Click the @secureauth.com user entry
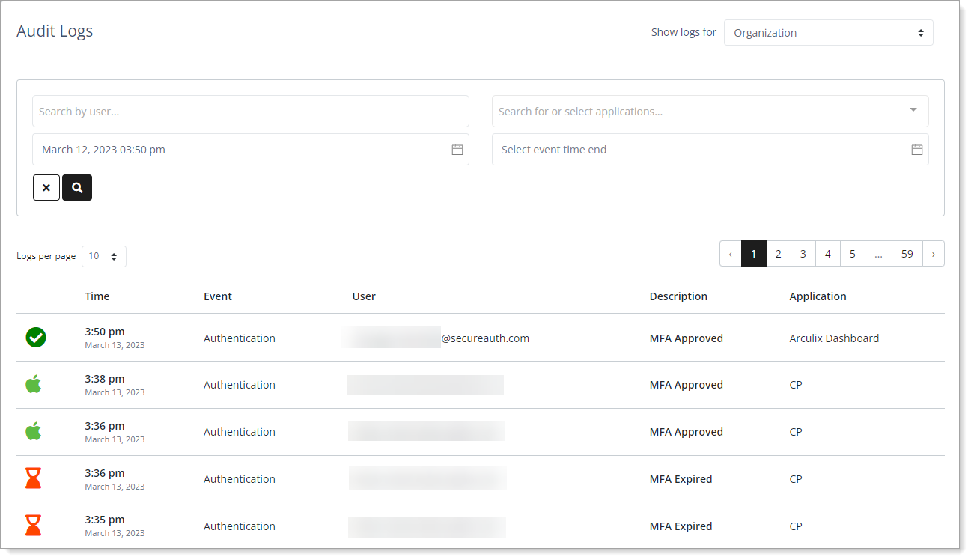Screen dimensions: 971x560 [x=485, y=338]
